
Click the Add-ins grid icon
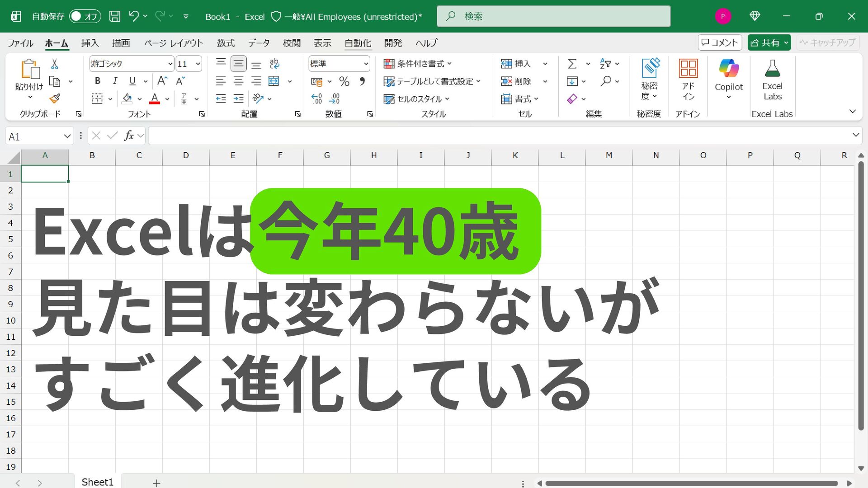click(688, 69)
